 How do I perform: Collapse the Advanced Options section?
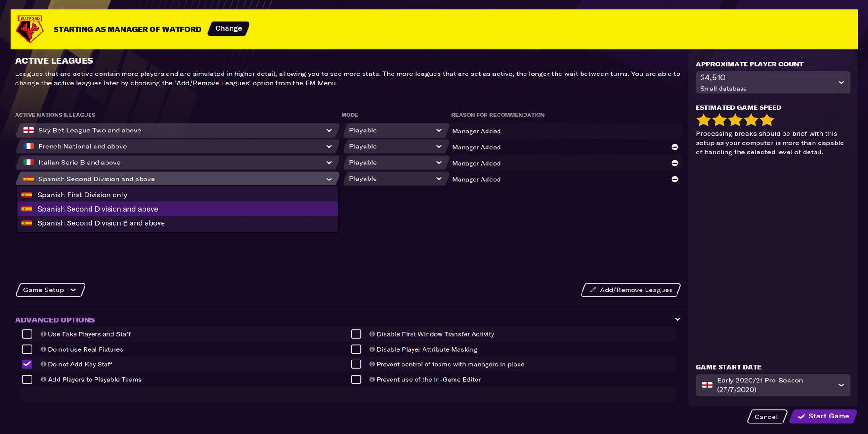click(678, 319)
